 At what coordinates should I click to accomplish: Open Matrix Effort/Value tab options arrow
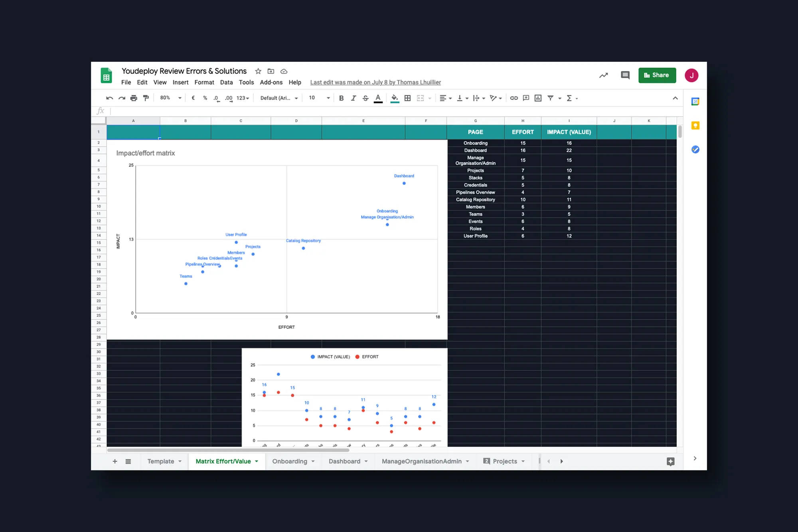(257, 461)
